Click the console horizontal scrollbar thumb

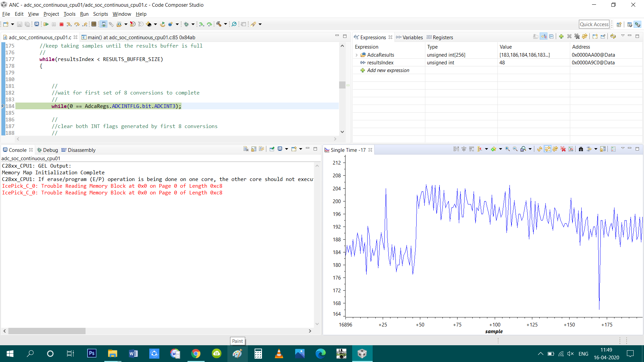tap(47, 331)
